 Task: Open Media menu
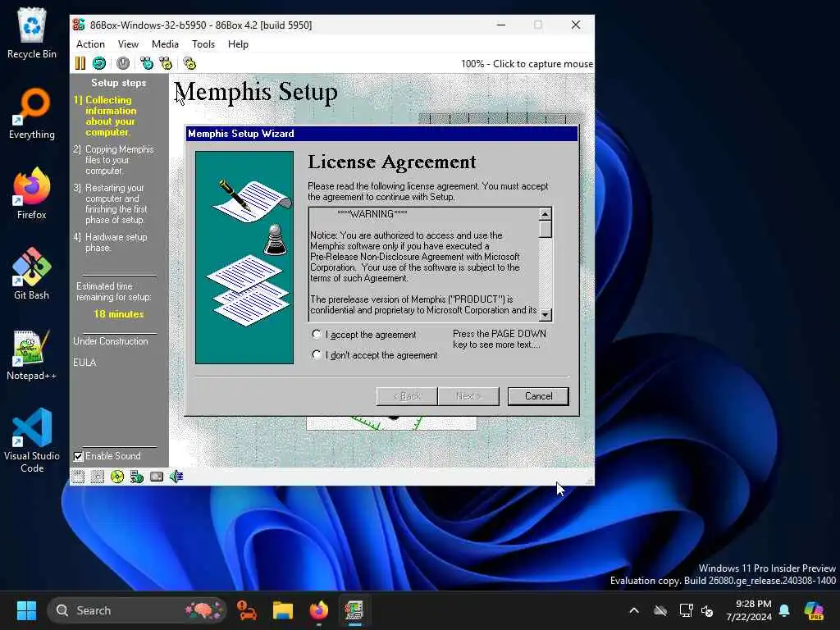click(165, 44)
